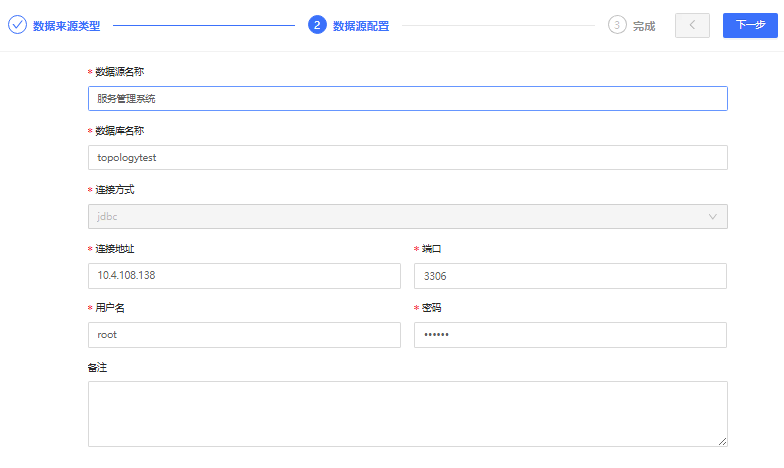Focus the 数据源名称 input field
Screen dimensions: 784x468
(408, 98)
